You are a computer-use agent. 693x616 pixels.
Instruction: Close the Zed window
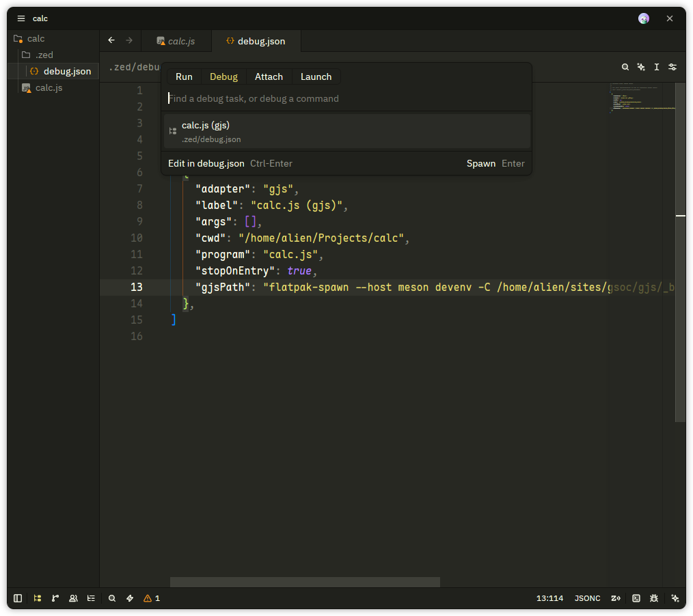coord(670,18)
